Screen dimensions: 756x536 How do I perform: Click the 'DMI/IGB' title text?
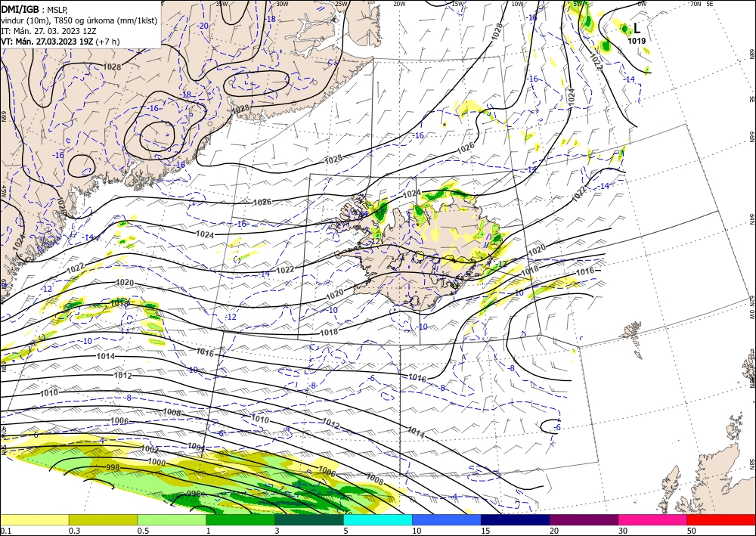(x=20, y=9)
